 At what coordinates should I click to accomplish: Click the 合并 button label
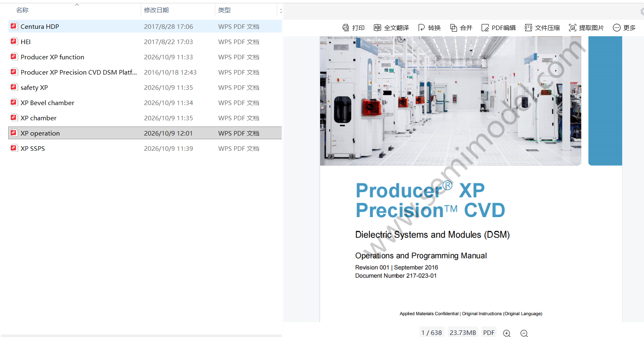pos(466,28)
